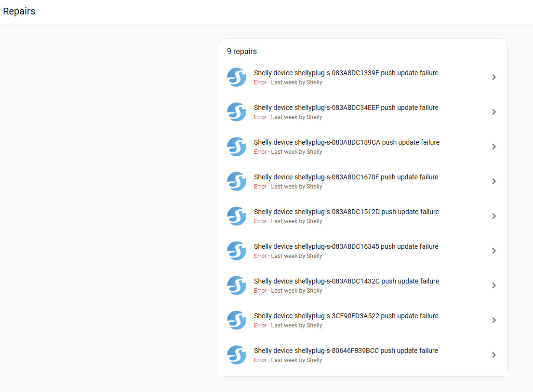Select Shelly icon next to shellyplug-s-083A8DC1670F
Image resolution: width=533 pixels, height=392 pixels.
237,181
